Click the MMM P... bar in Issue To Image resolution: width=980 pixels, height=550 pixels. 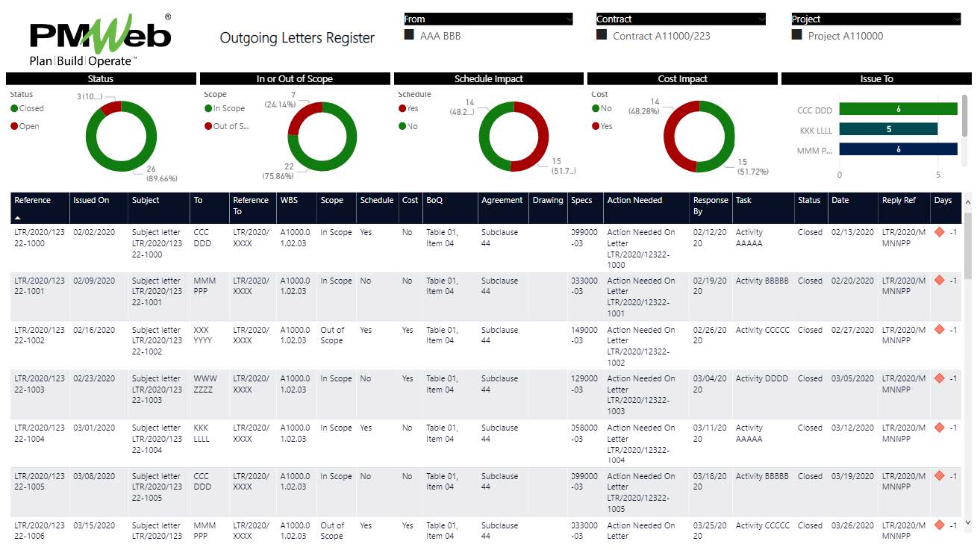coord(898,149)
